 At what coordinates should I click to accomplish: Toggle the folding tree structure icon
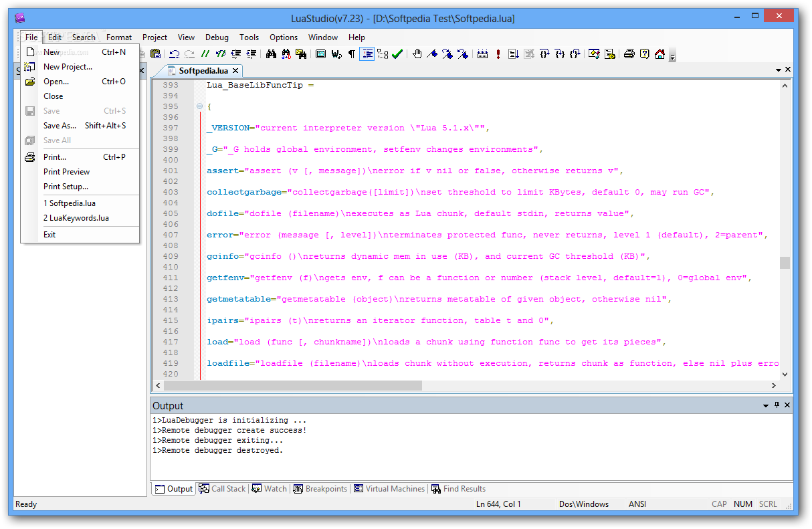click(x=383, y=54)
